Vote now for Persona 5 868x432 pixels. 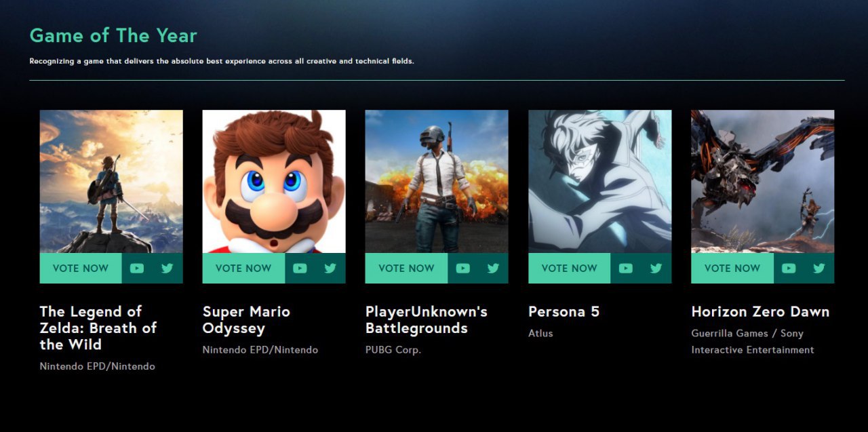[x=570, y=268]
